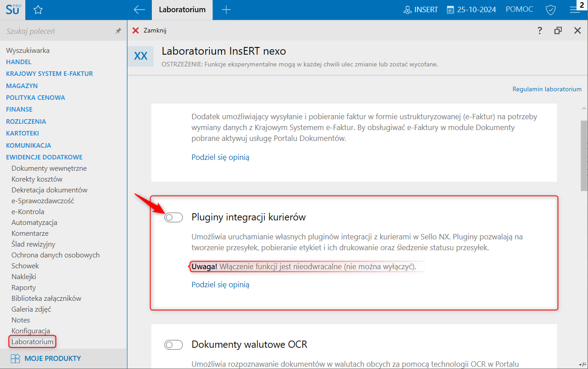Screen dimensions: 588x369
Task: Open the hamburger menu with notifications
Action: pos(575,9)
